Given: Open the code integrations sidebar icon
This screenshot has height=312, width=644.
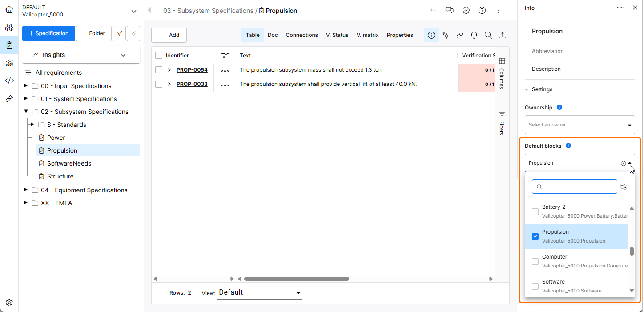Looking at the screenshot, I should (x=9, y=81).
